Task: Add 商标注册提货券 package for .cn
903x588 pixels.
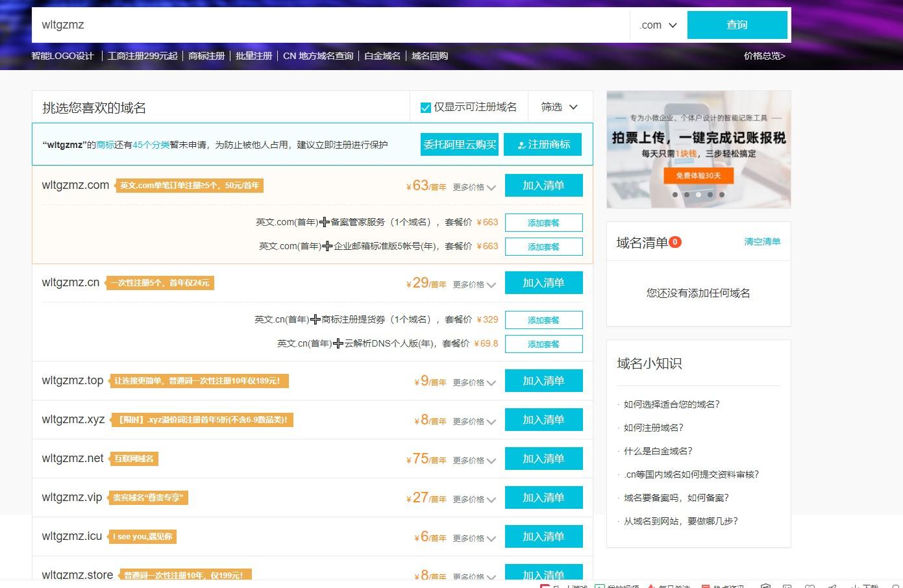Action: pyautogui.click(x=543, y=320)
